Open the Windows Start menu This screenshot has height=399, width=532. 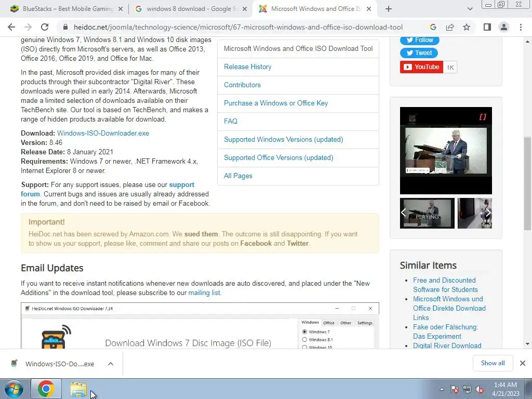(x=14, y=389)
